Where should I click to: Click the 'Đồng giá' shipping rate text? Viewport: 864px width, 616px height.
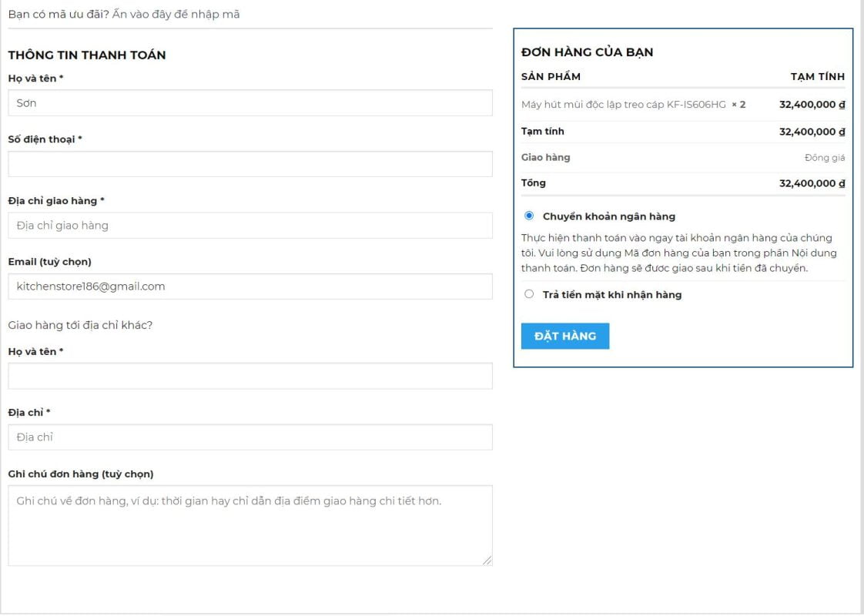pyautogui.click(x=824, y=158)
